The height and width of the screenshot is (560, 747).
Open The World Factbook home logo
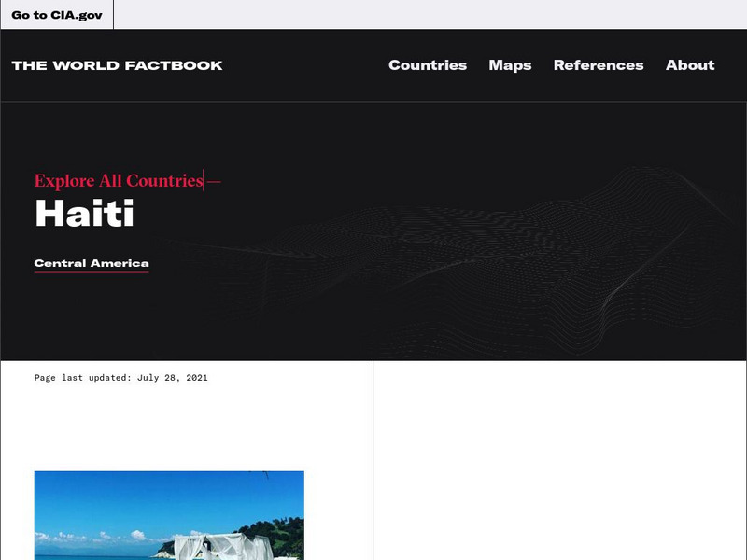tap(118, 65)
